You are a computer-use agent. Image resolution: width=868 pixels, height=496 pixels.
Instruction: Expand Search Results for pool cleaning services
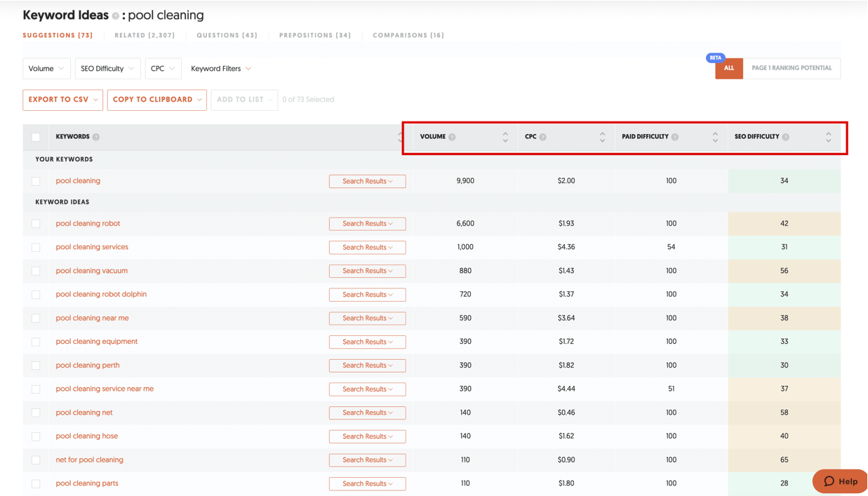367,247
